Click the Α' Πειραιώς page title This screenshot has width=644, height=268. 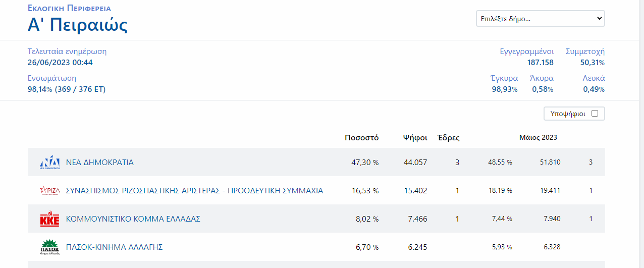pos(77,25)
